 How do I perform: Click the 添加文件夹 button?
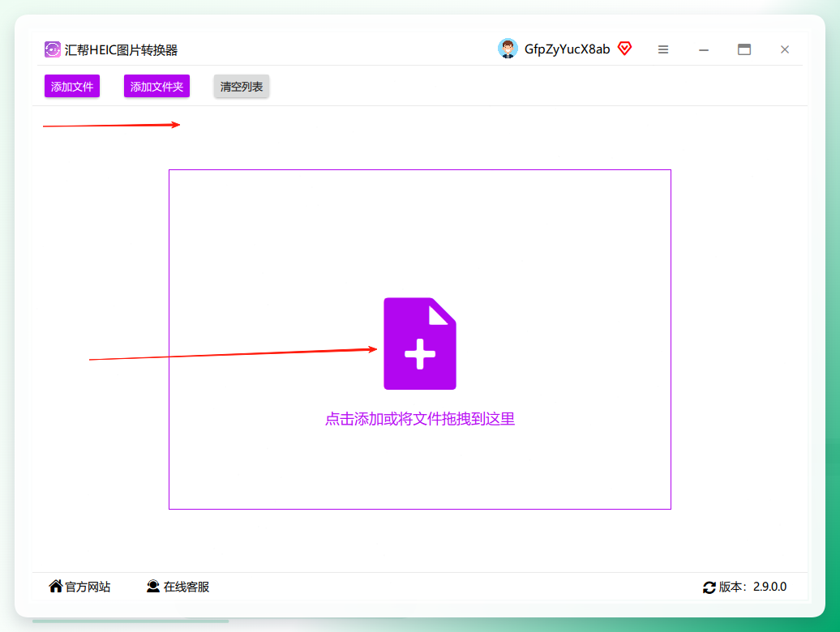pos(156,86)
